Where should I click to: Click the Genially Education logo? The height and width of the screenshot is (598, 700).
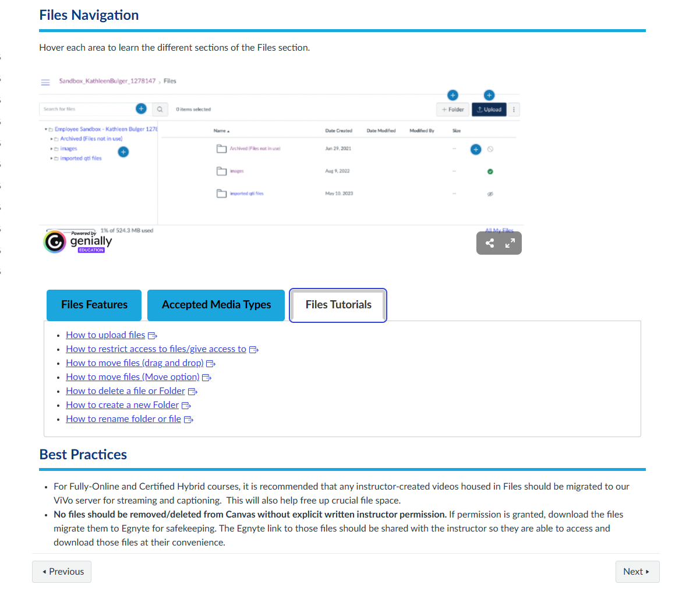pos(78,241)
